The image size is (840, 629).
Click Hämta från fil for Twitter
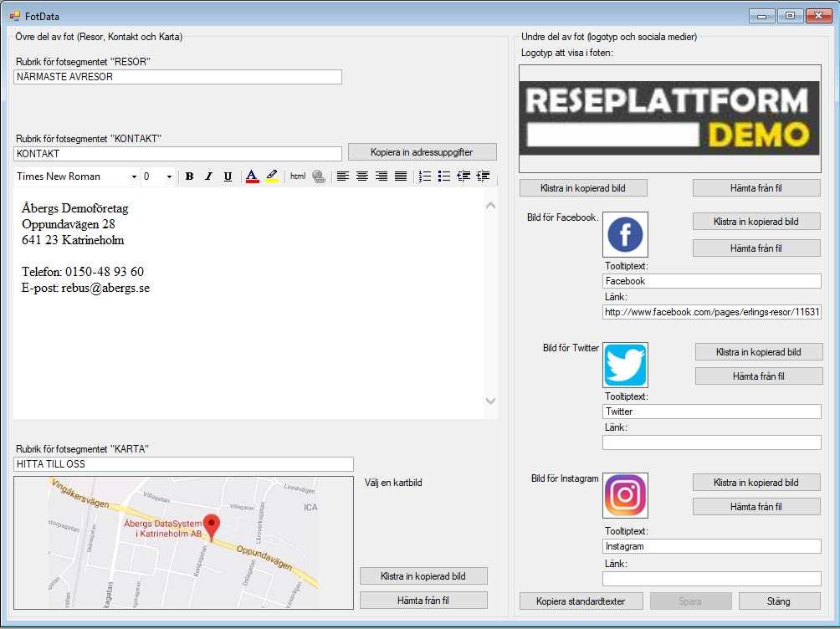(x=759, y=376)
